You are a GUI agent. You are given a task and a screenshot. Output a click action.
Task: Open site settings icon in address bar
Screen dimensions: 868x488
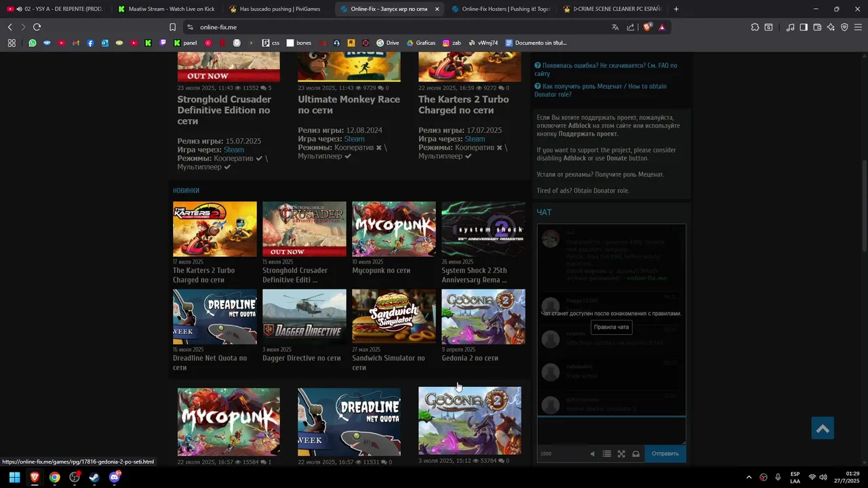coord(190,27)
